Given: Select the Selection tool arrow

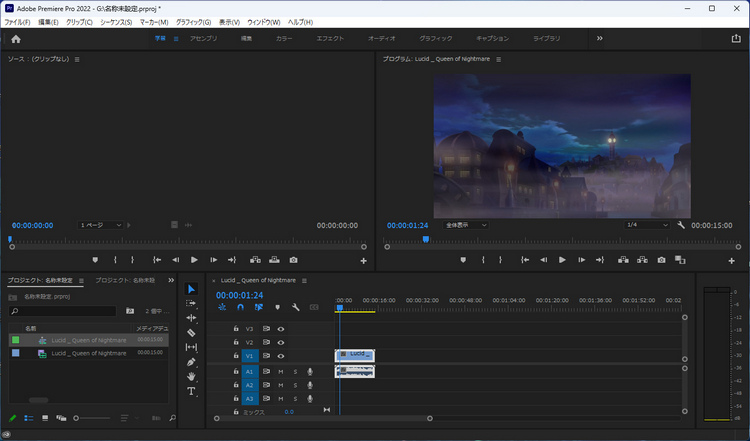Looking at the screenshot, I should (x=191, y=289).
